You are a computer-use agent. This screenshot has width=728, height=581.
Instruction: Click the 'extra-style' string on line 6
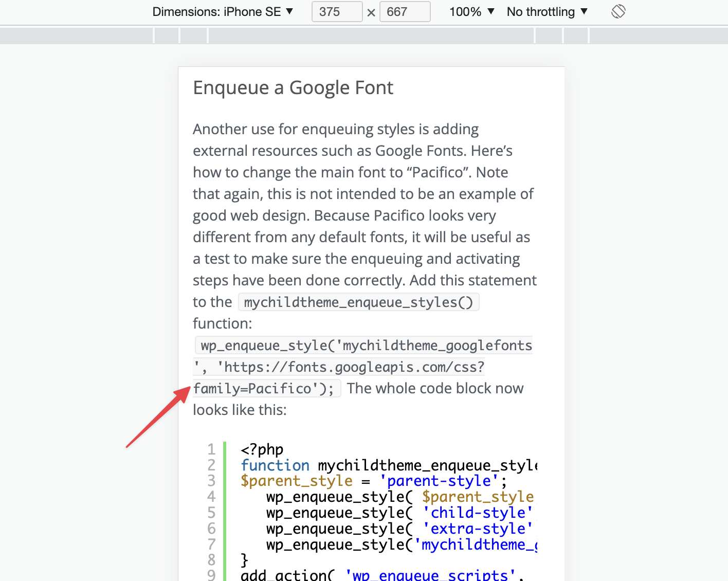[478, 529]
